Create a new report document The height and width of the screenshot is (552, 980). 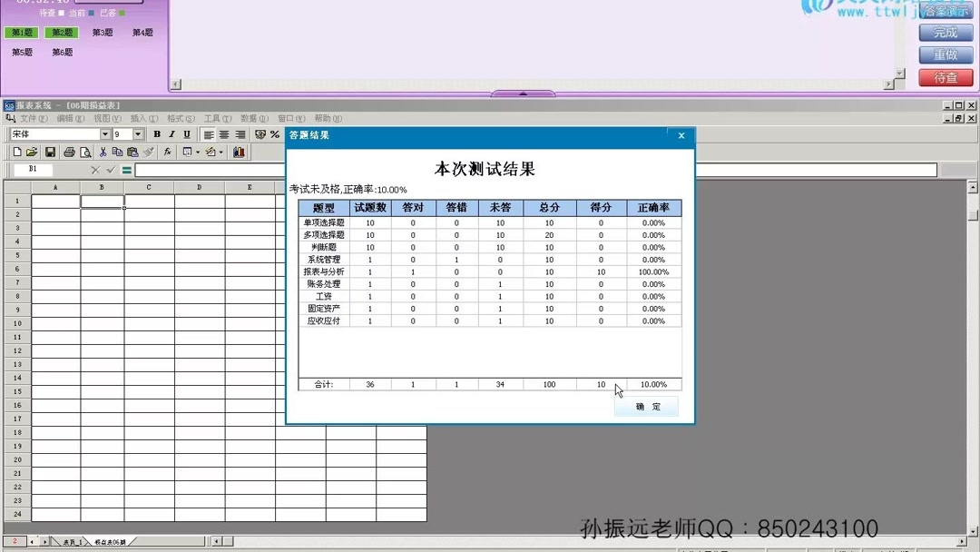(x=17, y=152)
